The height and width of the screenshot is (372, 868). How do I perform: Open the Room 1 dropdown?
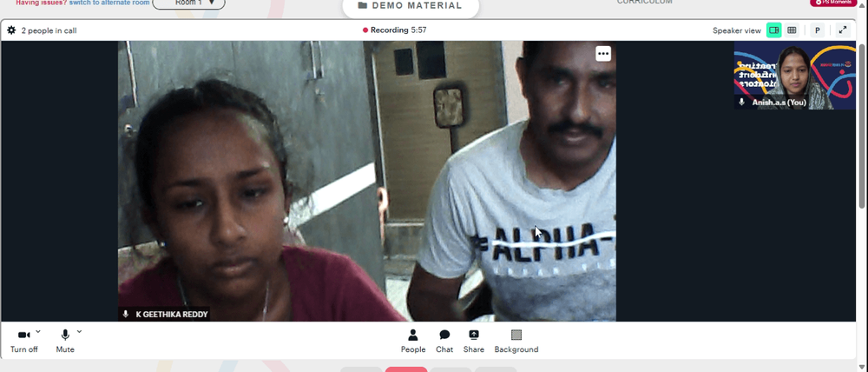point(188,3)
